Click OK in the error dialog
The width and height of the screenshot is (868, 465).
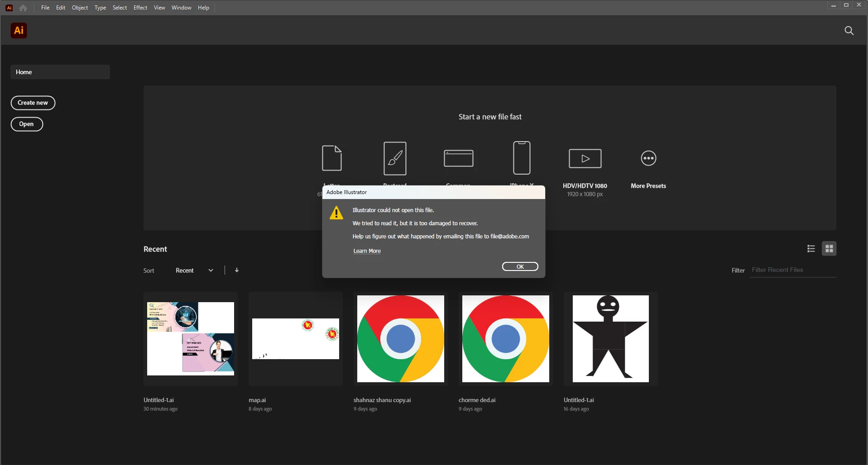point(520,266)
